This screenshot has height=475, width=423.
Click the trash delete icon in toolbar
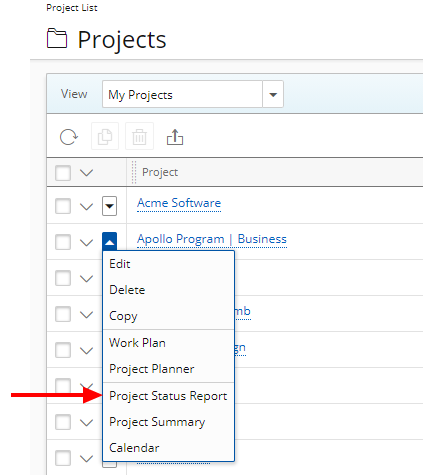(139, 137)
